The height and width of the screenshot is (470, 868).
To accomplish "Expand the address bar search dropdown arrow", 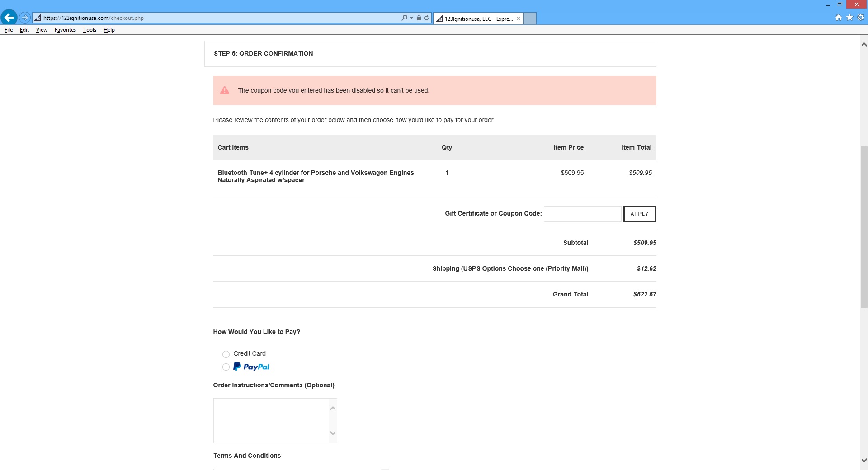I will point(411,18).
